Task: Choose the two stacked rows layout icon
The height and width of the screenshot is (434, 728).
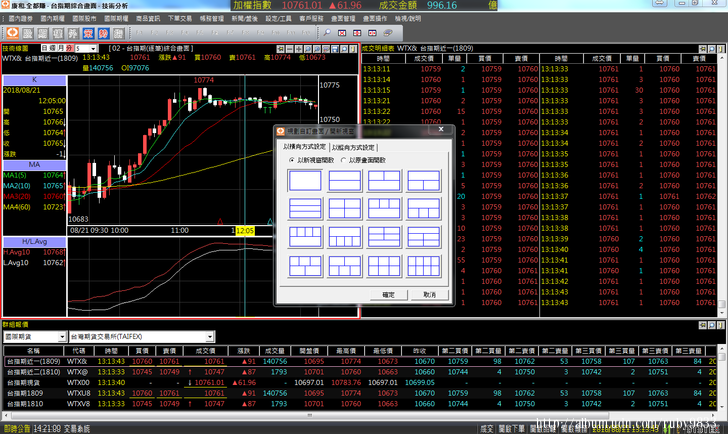Action: (x=345, y=180)
